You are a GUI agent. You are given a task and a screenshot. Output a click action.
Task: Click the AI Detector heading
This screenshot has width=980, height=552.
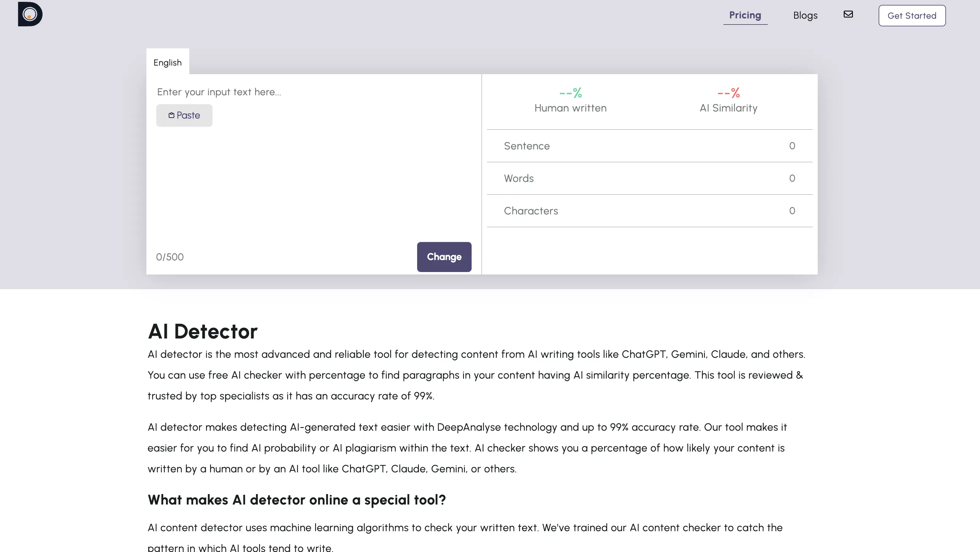[x=202, y=331]
